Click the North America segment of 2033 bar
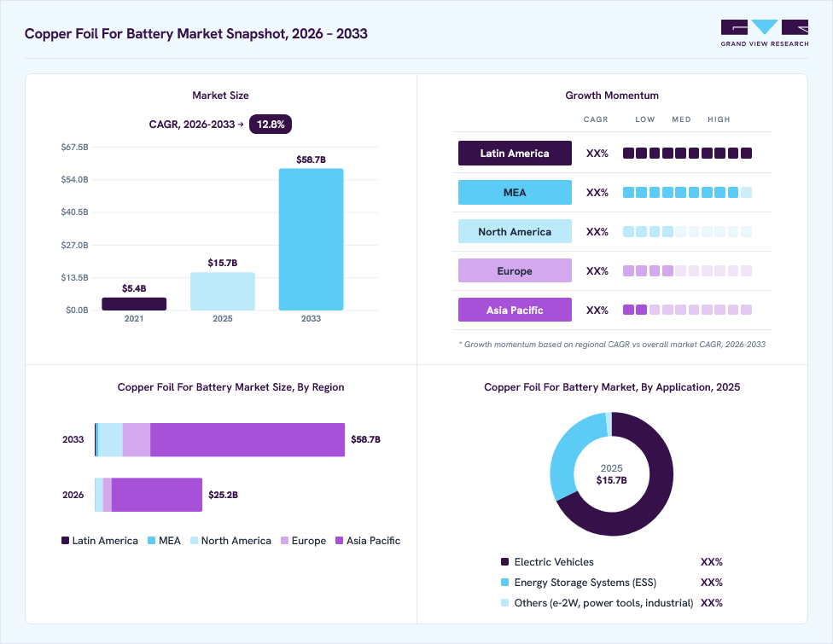833x644 pixels. 110,439
